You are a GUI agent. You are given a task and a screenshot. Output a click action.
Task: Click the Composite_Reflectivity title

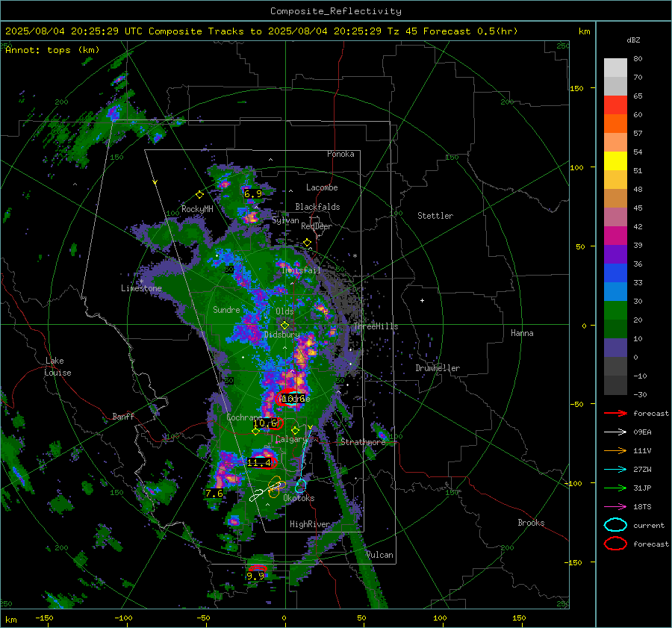point(336,11)
